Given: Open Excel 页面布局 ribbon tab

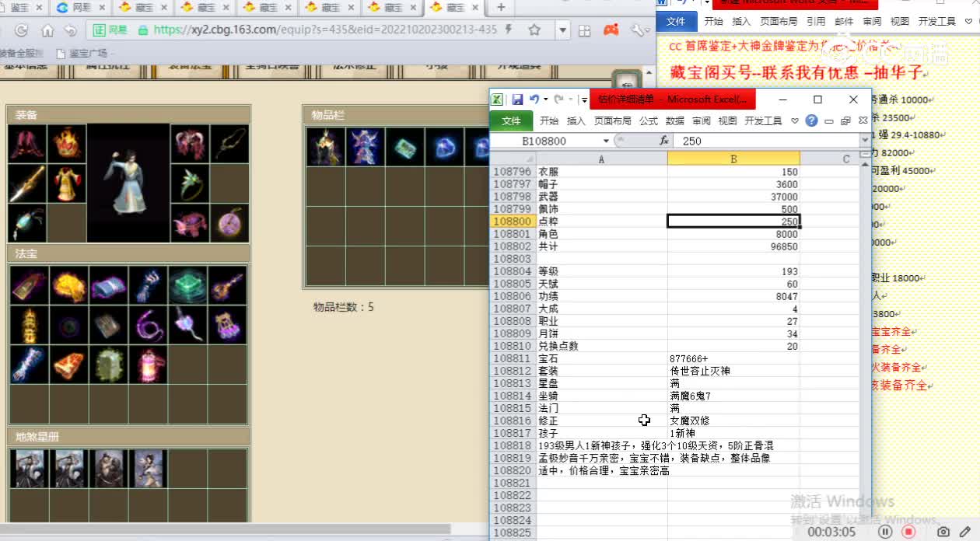Looking at the screenshot, I should 613,120.
